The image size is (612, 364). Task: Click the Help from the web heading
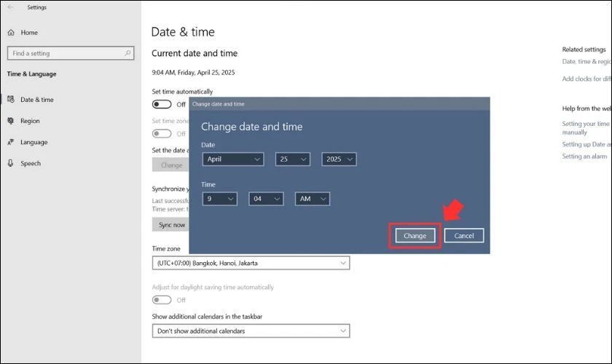click(x=586, y=108)
